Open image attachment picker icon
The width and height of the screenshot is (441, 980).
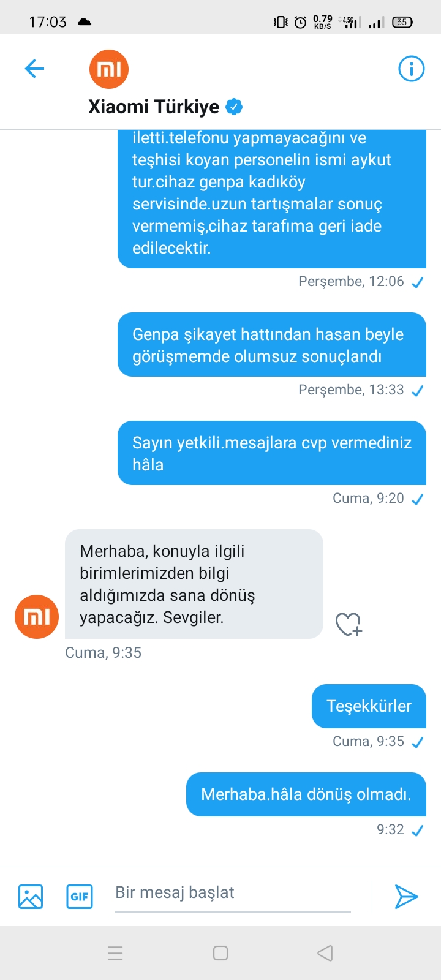point(31,897)
